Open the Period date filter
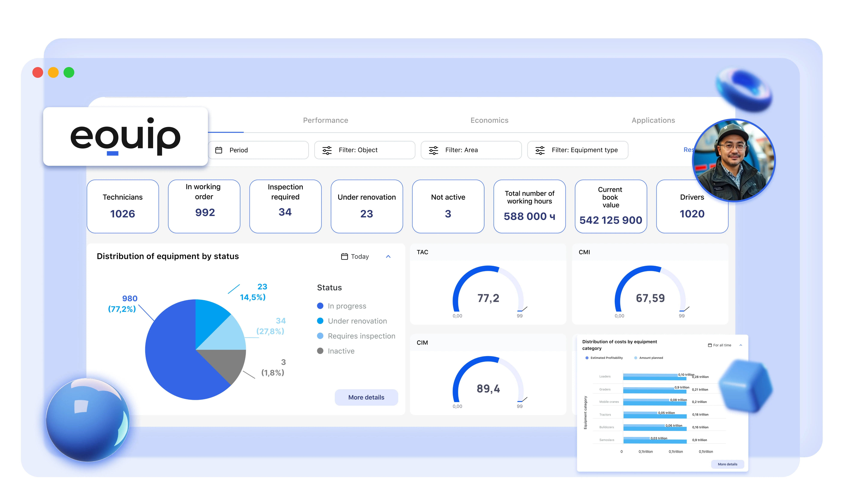This screenshot has height=504, width=864. click(258, 150)
